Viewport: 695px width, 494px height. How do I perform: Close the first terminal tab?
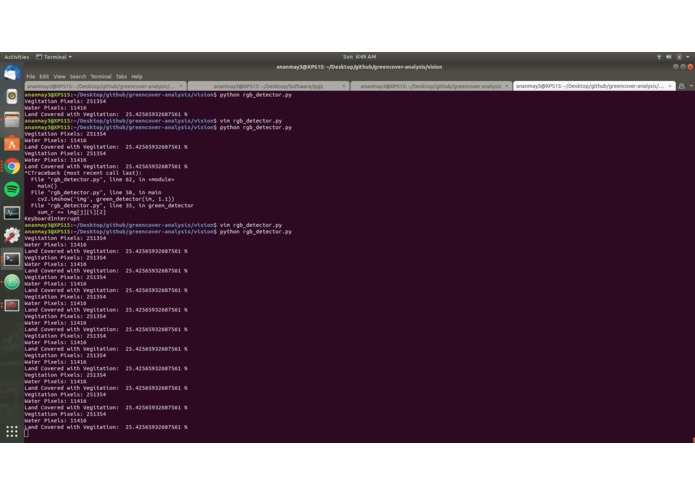181,86
